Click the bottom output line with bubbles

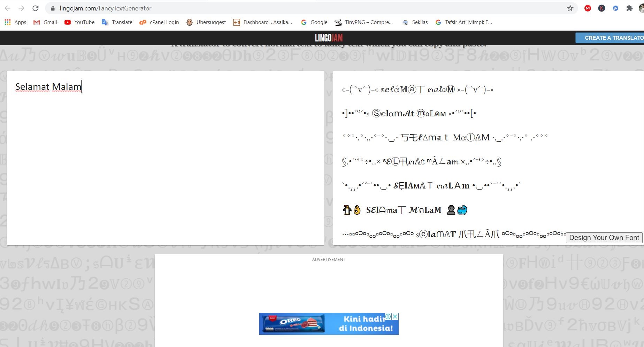(454, 234)
